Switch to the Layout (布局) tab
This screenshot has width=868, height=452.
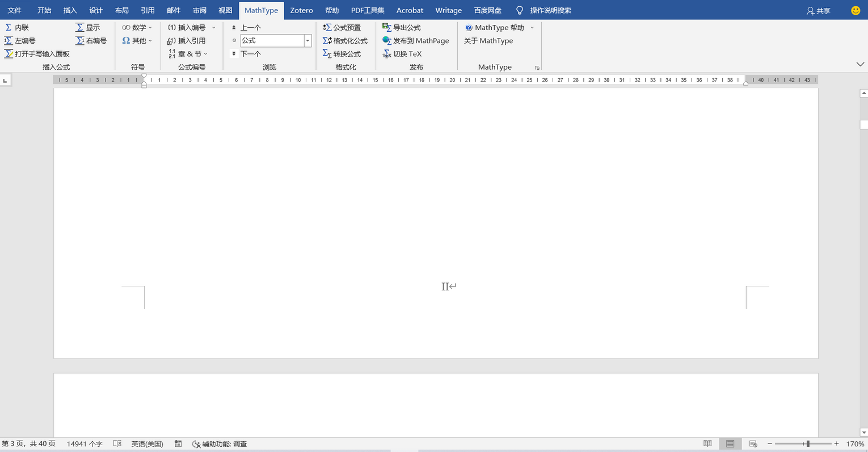pyautogui.click(x=122, y=10)
